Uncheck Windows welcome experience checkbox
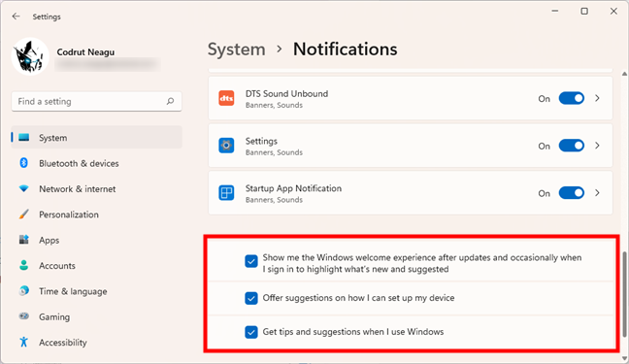629x364 pixels. [x=251, y=261]
